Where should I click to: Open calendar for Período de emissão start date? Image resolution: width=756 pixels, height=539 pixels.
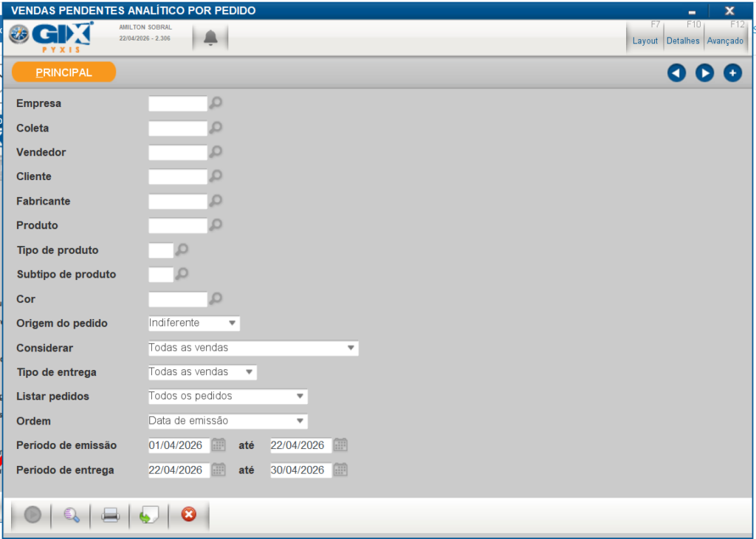pos(219,445)
